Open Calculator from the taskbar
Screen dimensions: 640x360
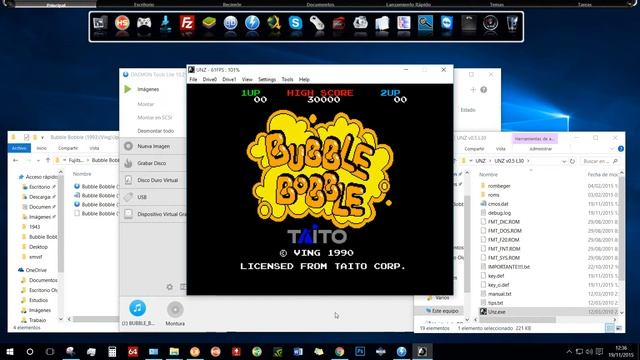(x=112, y=351)
